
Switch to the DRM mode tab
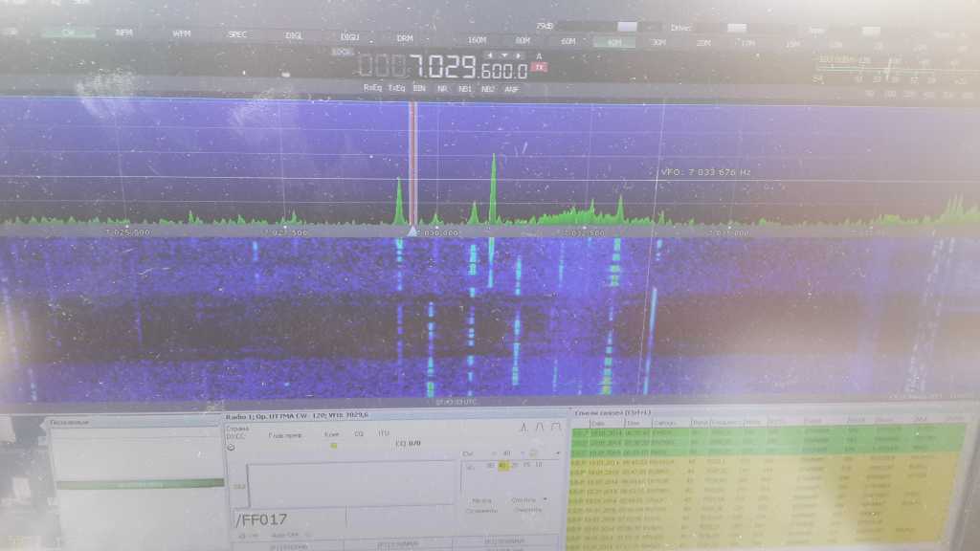[x=405, y=38]
